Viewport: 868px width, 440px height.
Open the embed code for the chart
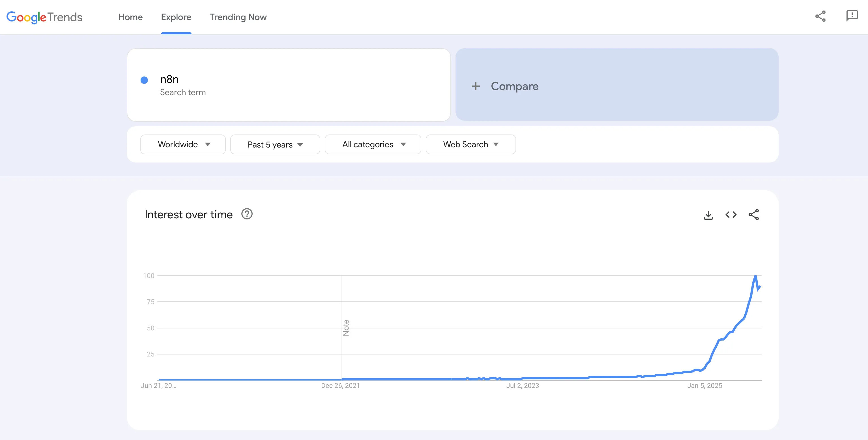(x=731, y=215)
